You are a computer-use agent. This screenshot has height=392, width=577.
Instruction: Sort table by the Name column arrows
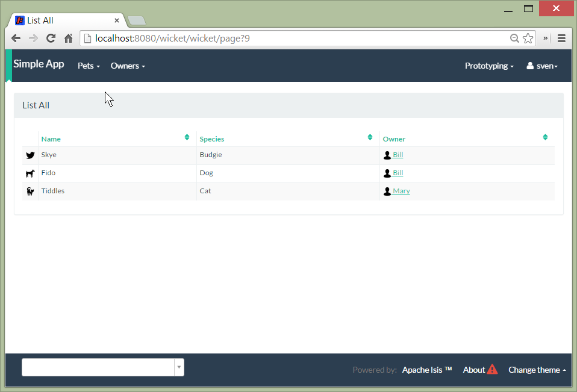[187, 137]
